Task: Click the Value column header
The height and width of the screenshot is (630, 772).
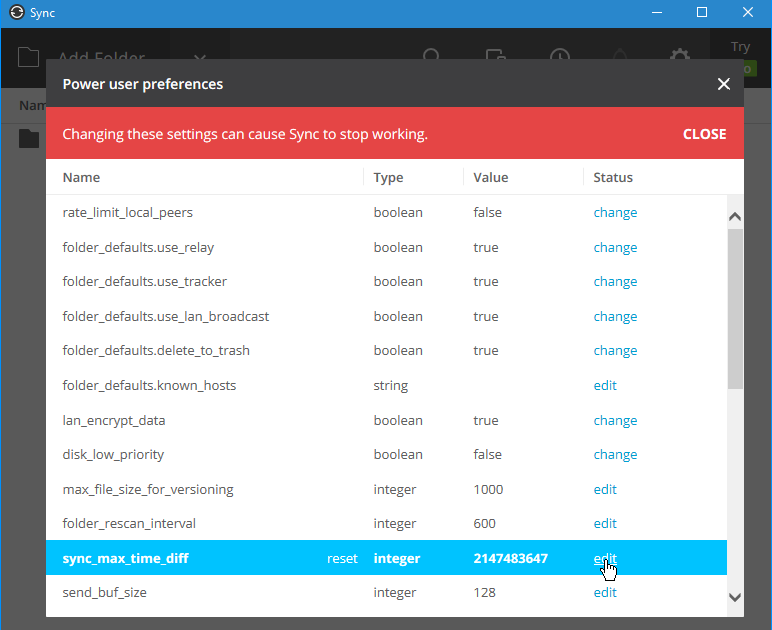Action: coord(490,177)
